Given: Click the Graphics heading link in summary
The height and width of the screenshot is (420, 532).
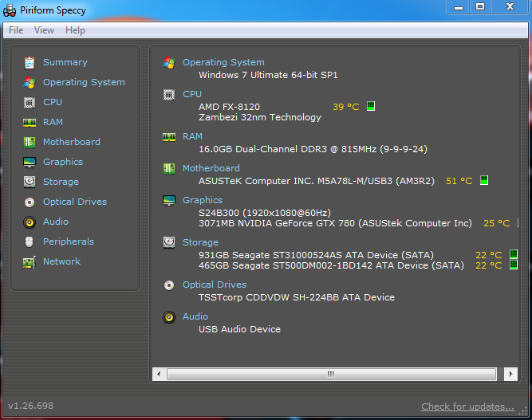Looking at the screenshot, I should 203,200.
